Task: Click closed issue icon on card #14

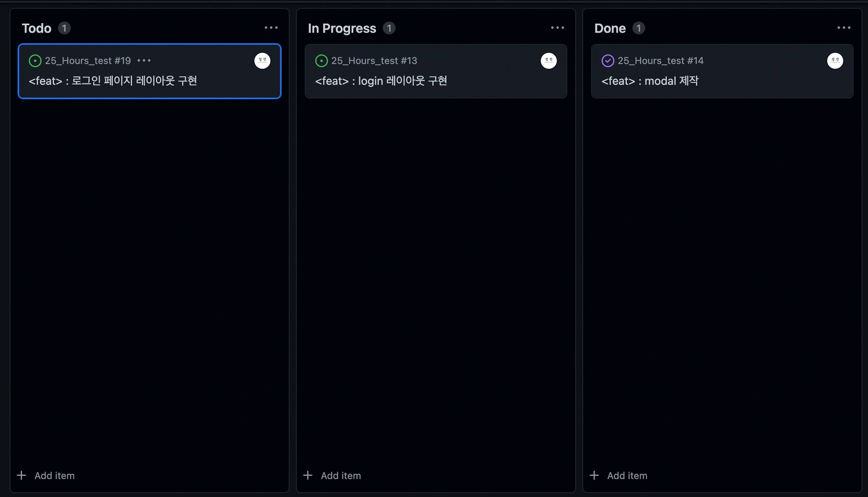Action: 608,61
